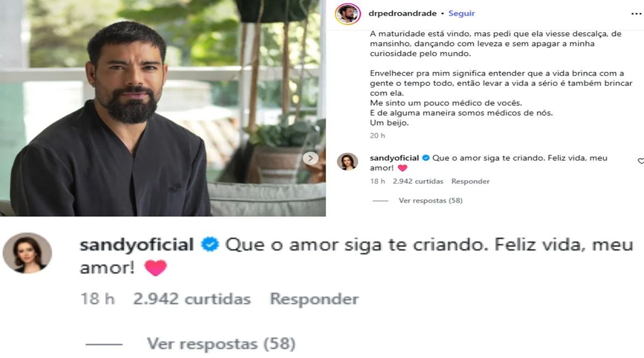Viewport: 644px width, 358px height.
Task: Click large blue verified badge
Action: [210, 245]
